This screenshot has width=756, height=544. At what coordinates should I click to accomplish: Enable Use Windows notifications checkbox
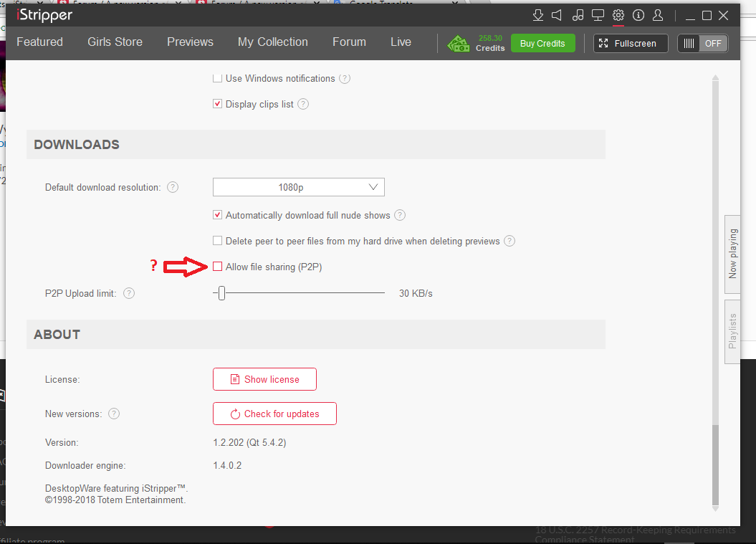[x=217, y=78]
